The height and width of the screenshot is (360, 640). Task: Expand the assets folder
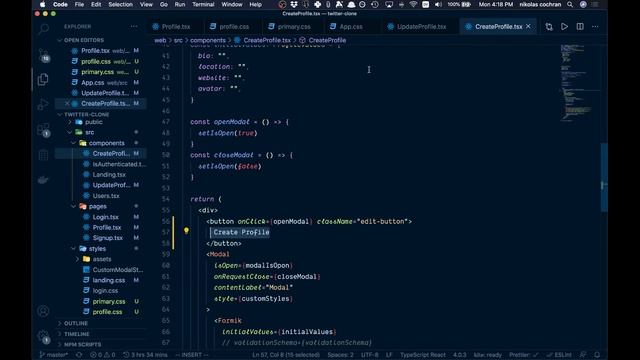102,259
